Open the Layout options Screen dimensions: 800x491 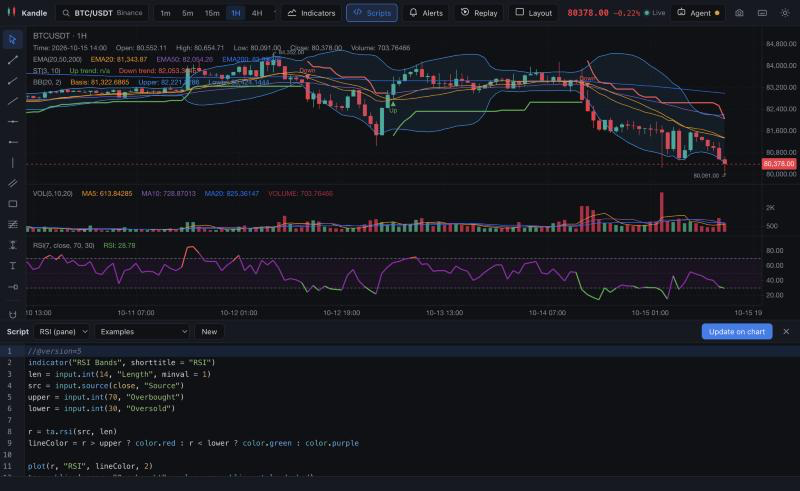click(x=533, y=13)
